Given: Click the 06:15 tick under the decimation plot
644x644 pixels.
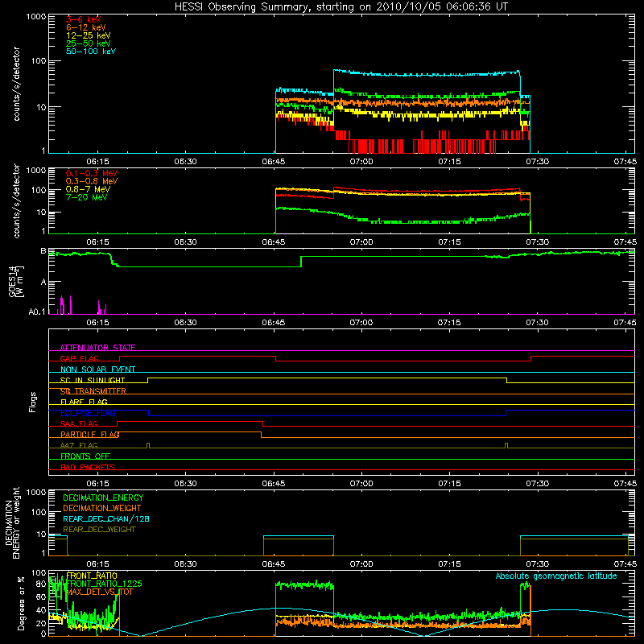Looking at the screenshot, I should tap(97, 564).
